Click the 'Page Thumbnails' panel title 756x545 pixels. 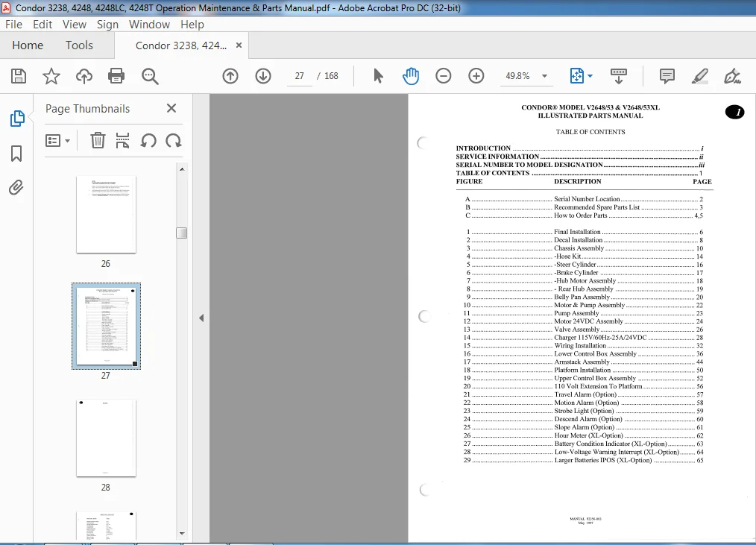[87, 109]
